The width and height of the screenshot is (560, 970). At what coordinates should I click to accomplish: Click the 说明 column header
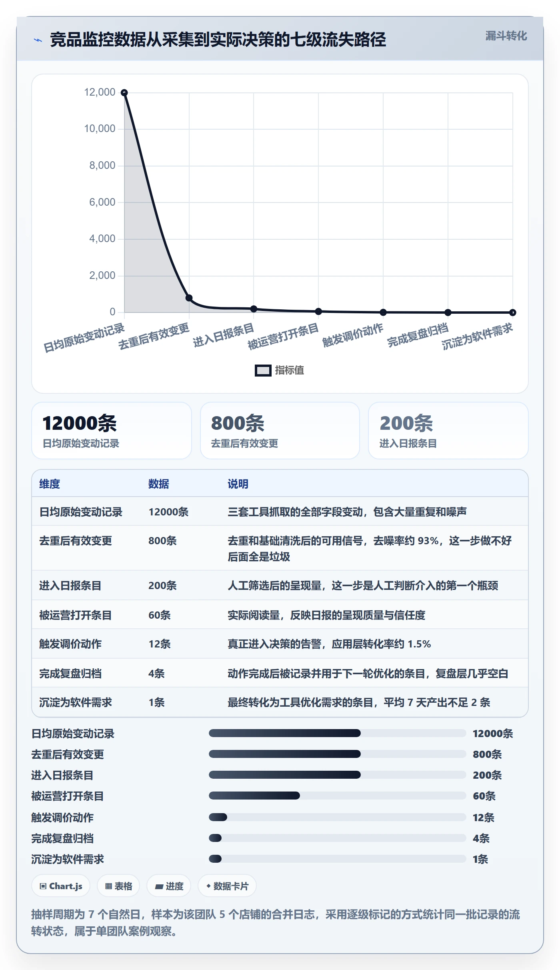pyautogui.click(x=238, y=484)
